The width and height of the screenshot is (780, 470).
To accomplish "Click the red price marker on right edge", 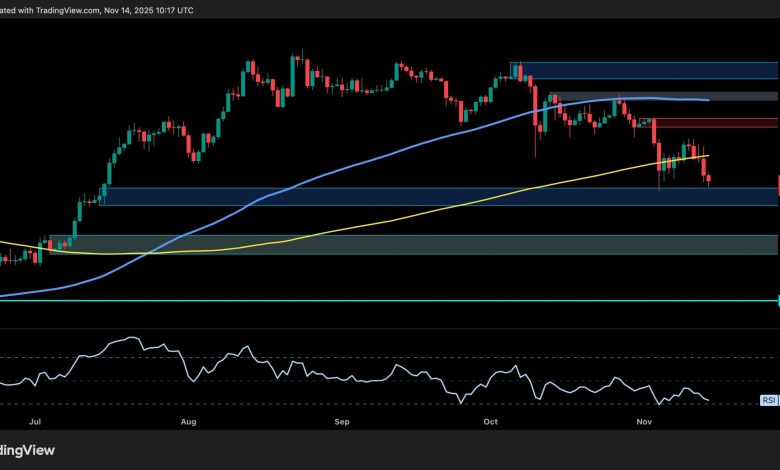I will (778, 186).
